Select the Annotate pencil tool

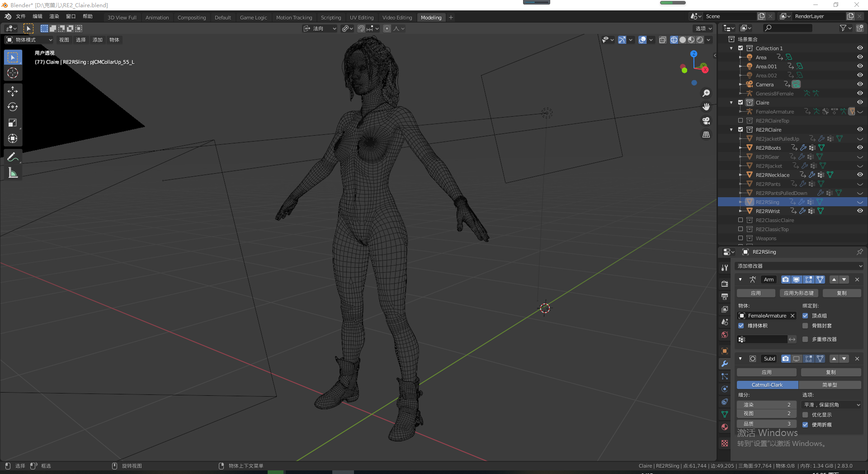13,157
